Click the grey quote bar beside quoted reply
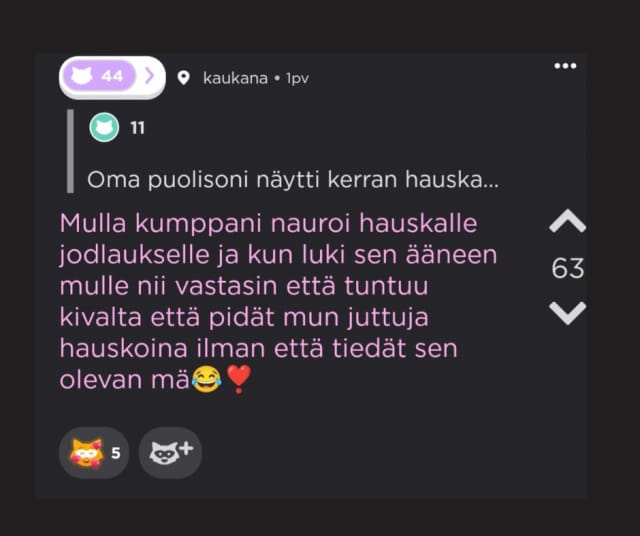The width and height of the screenshot is (640, 536). click(70, 151)
